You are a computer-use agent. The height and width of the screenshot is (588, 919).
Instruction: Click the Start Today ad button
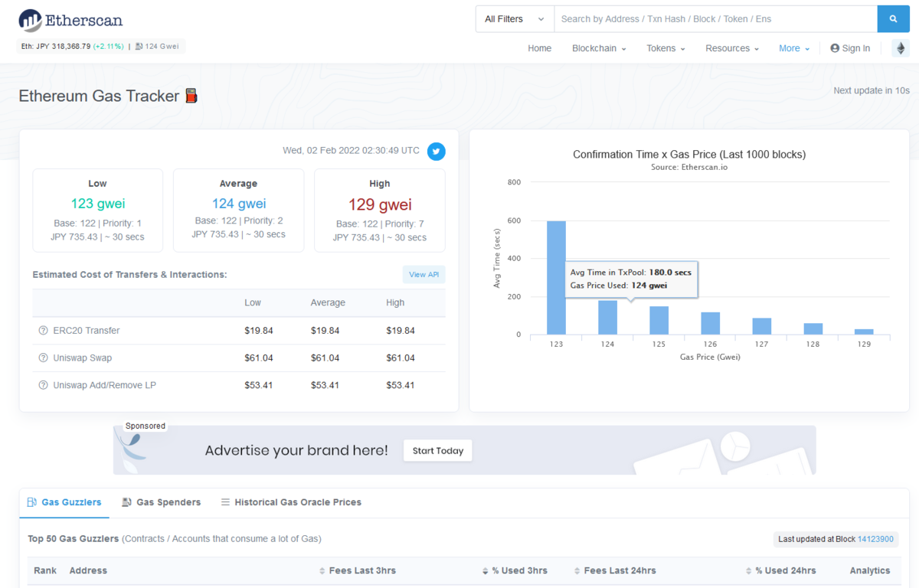[x=438, y=451]
